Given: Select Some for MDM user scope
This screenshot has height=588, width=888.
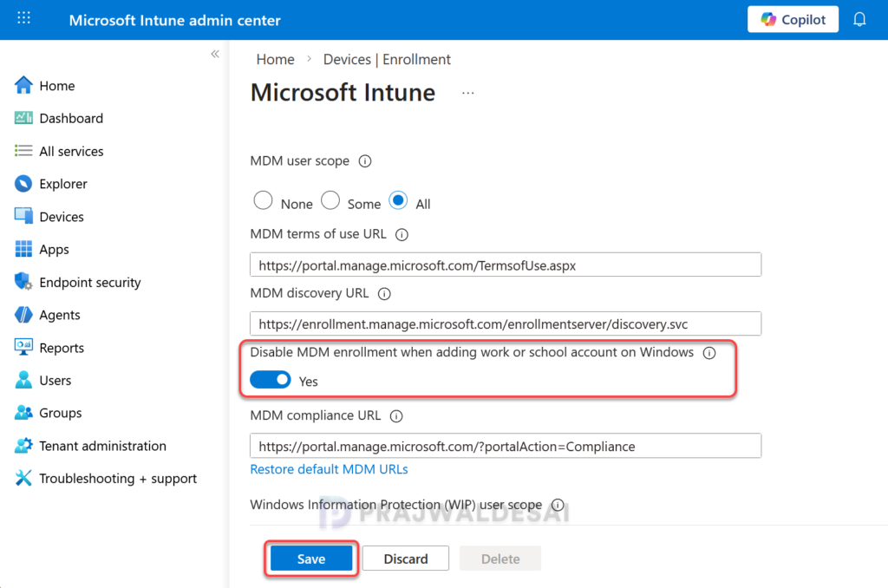Looking at the screenshot, I should pyautogui.click(x=330, y=200).
